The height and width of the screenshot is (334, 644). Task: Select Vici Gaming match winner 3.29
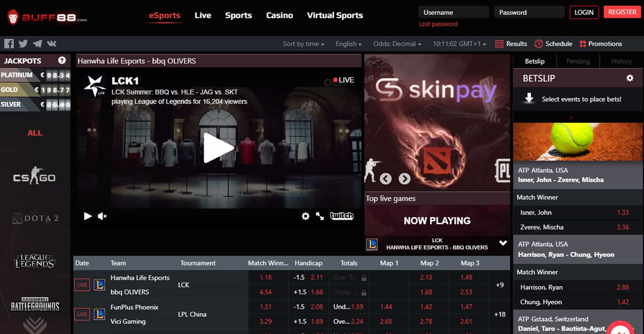point(266,322)
